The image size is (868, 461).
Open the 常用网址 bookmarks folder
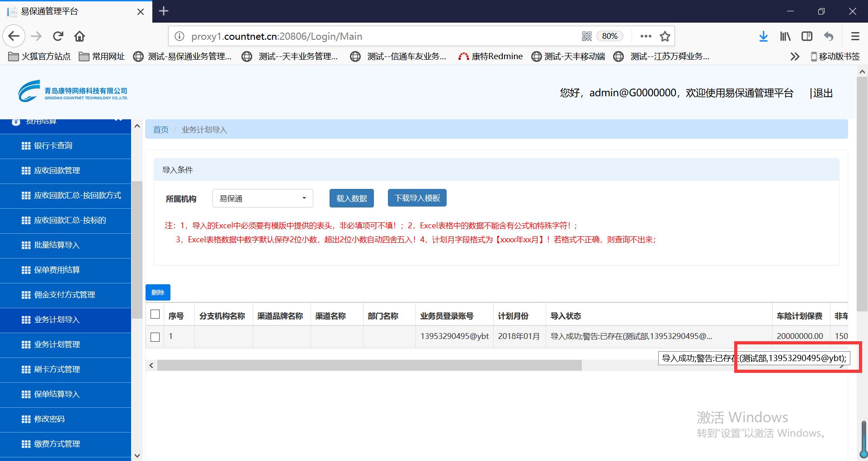tap(102, 56)
